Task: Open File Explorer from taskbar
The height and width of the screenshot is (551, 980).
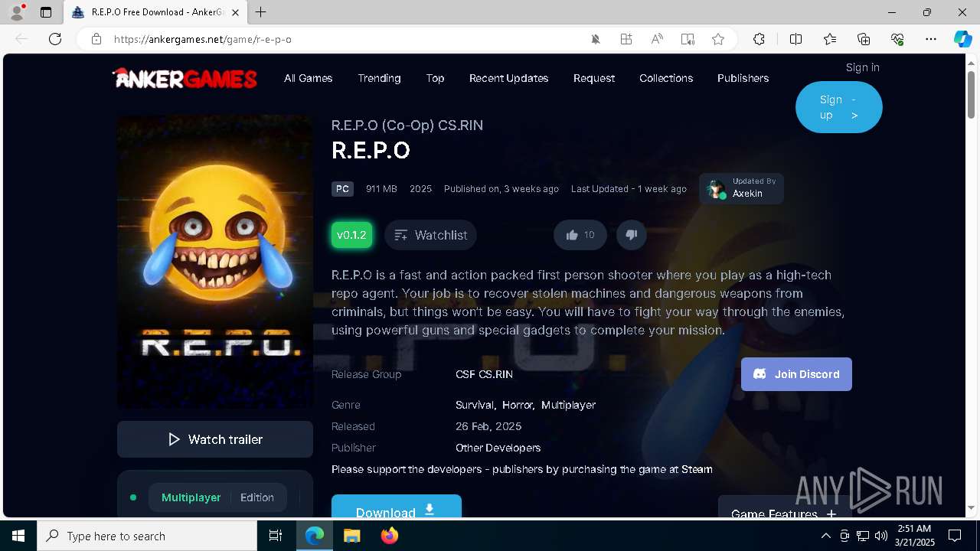Action: point(351,536)
